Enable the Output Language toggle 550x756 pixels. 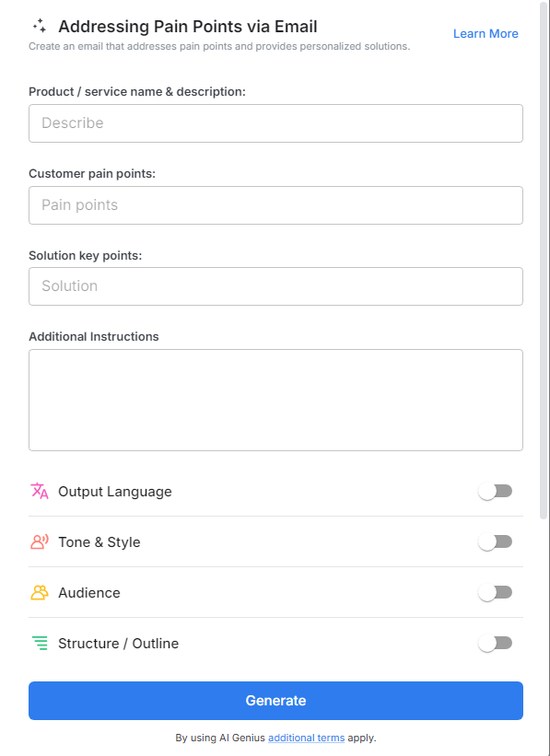click(495, 491)
